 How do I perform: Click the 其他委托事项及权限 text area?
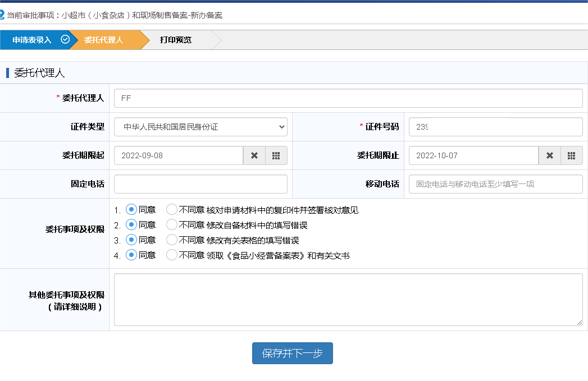348,300
